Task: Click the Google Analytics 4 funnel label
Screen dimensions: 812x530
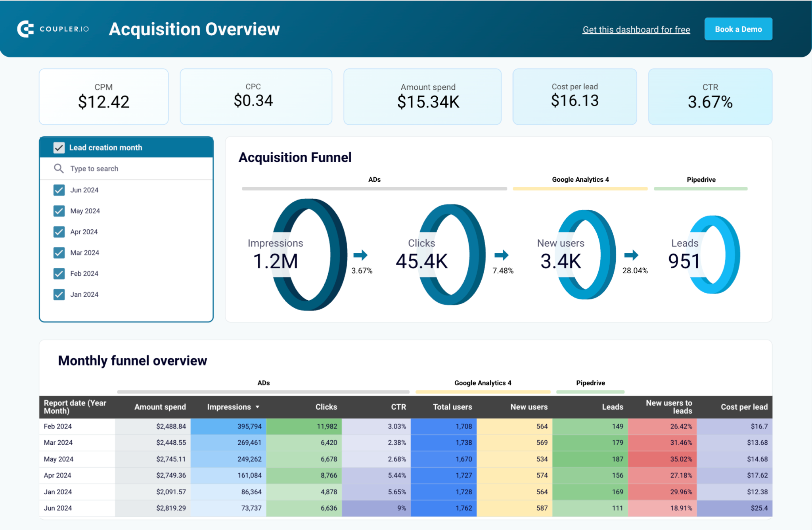Action: coord(580,180)
